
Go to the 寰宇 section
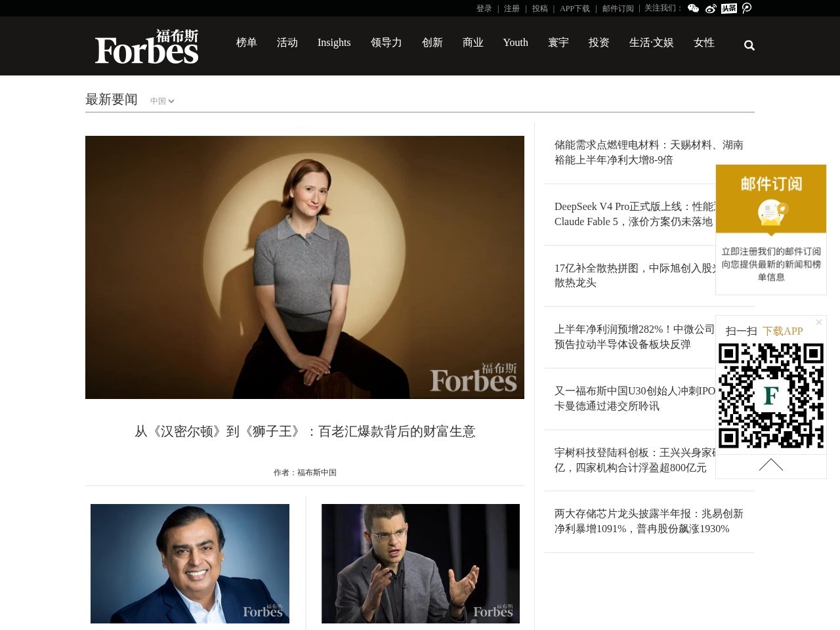558,43
